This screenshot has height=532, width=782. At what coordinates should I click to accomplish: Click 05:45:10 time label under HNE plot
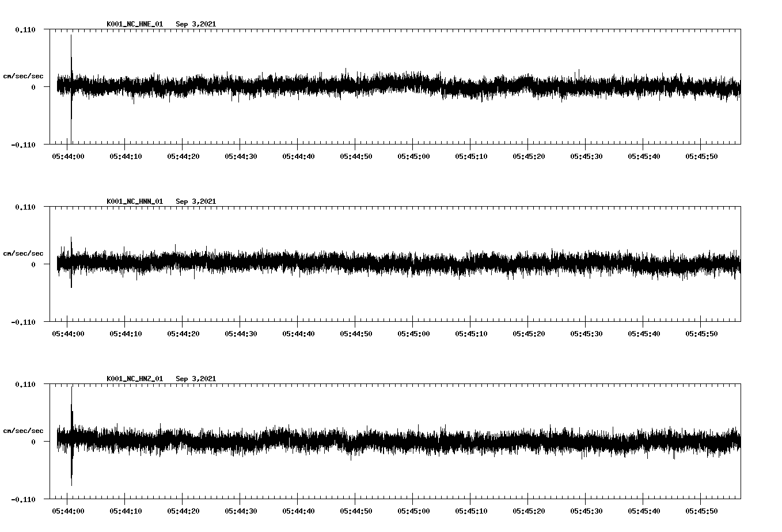pos(472,156)
